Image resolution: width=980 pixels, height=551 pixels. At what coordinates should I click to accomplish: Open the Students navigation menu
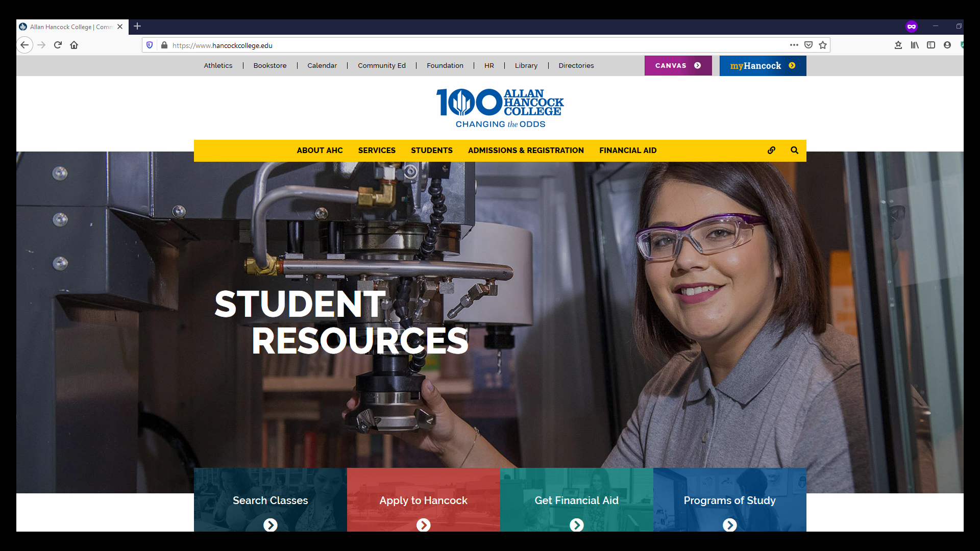click(x=431, y=151)
